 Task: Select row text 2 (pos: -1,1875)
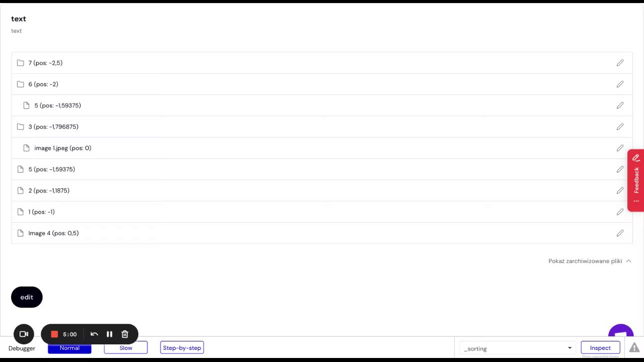click(x=49, y=191)
